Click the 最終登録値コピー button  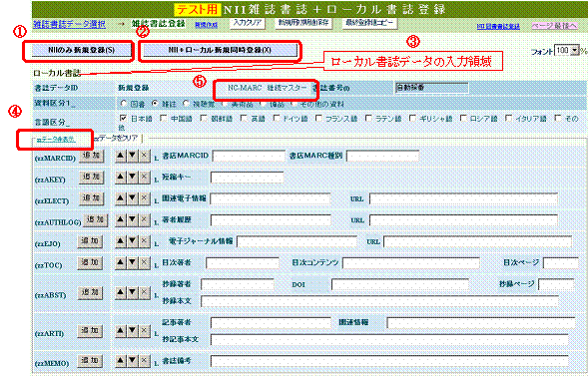click(369, 23)
